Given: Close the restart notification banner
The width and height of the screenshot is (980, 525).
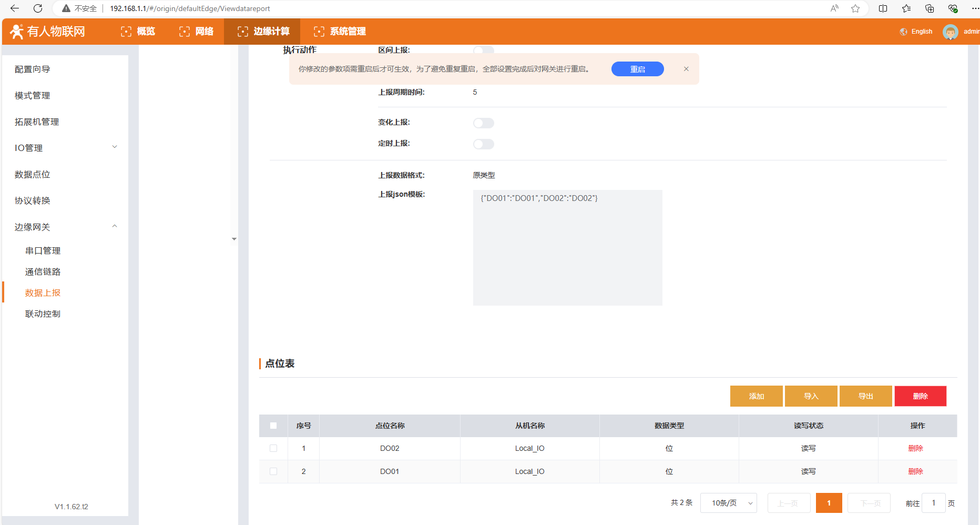Looking at the screenshot, I should click(686, 69).
